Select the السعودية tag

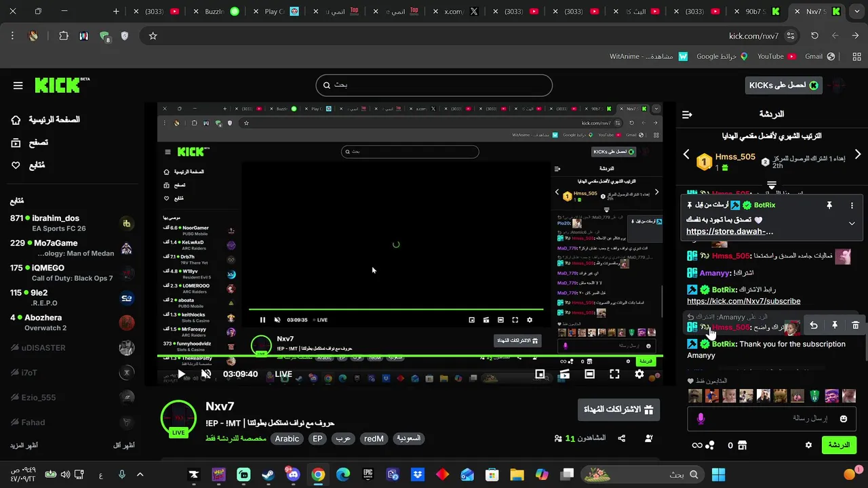(x=408, y=439)
